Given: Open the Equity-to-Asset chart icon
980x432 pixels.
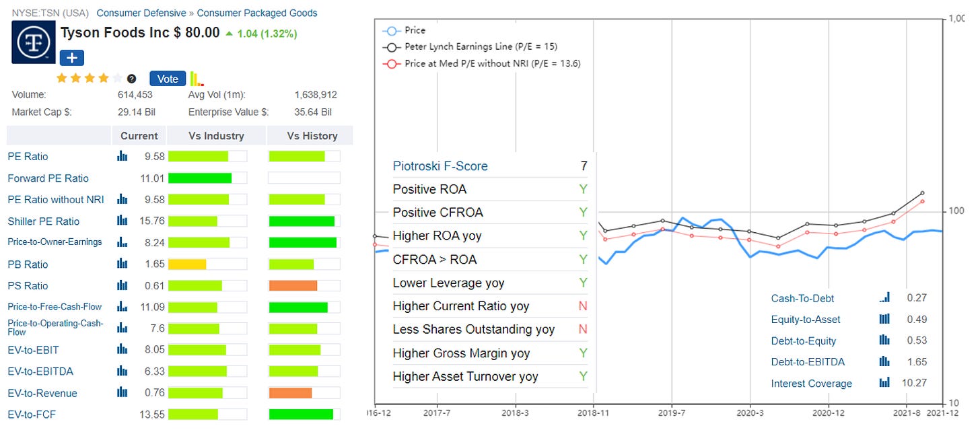Looking at the screenshot, I should coord(884,319).
